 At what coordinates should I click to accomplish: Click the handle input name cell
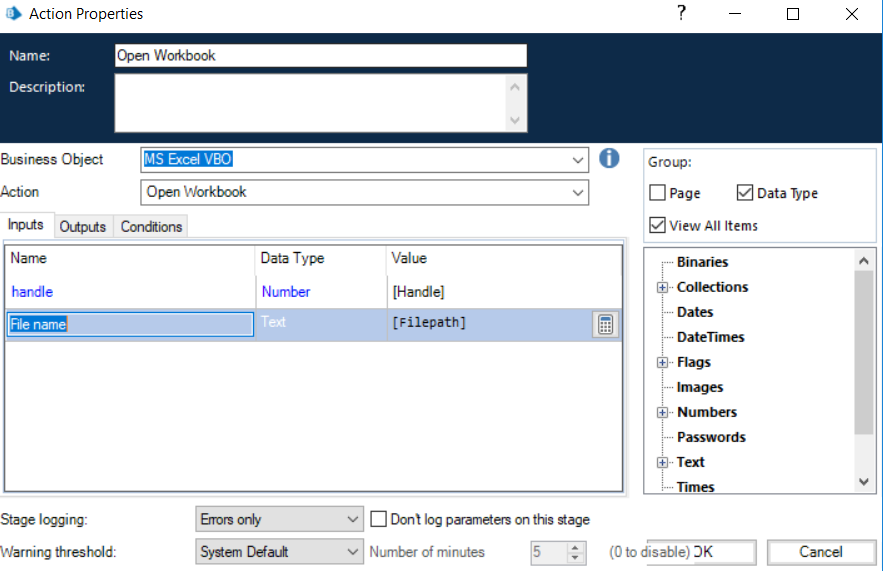click(x=130, y=292)
